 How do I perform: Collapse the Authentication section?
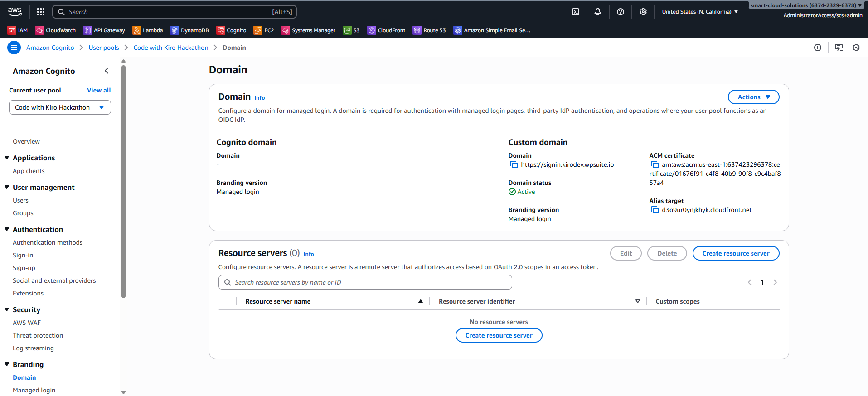7,229
